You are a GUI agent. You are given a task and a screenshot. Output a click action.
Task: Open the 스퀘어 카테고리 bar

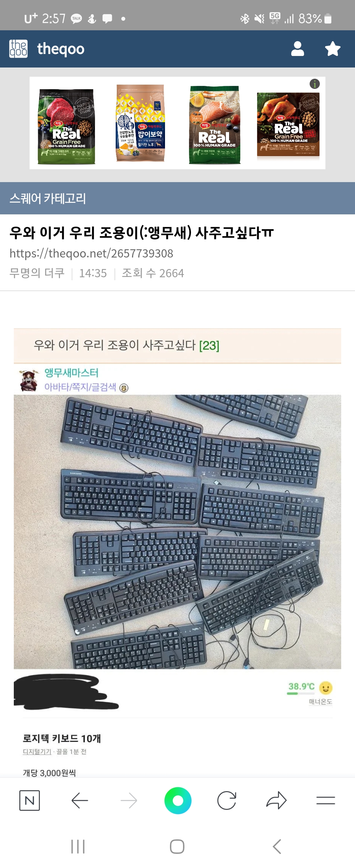coord(178,198)
